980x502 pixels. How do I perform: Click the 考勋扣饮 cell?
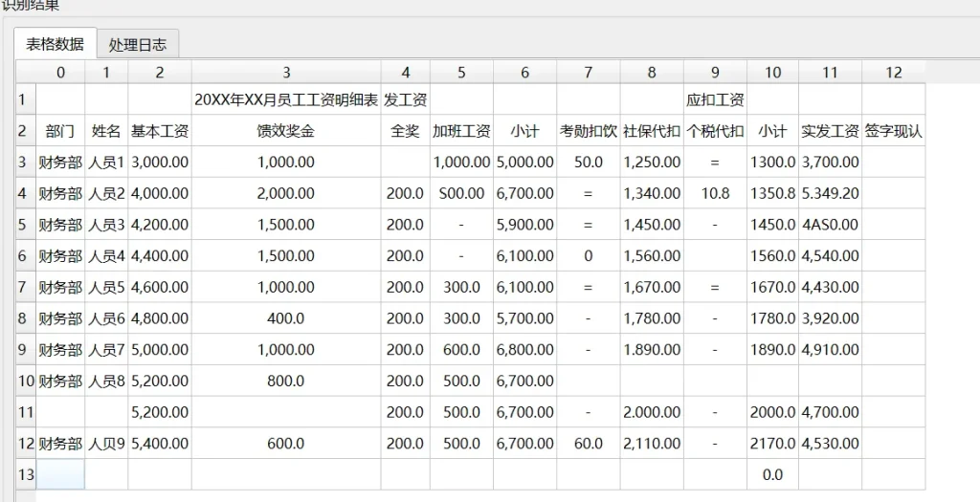(x=589, y=131)
